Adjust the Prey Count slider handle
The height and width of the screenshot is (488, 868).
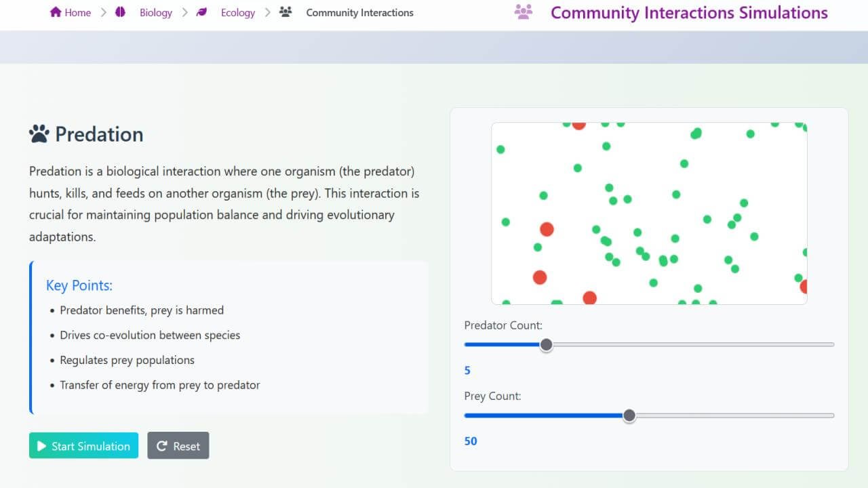[629, 415]
